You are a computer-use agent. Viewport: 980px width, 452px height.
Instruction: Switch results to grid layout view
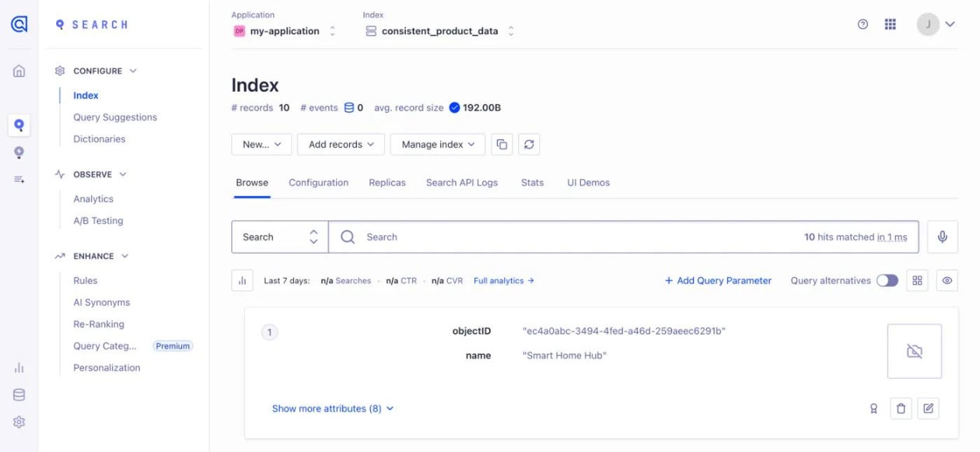coord(917,281)
